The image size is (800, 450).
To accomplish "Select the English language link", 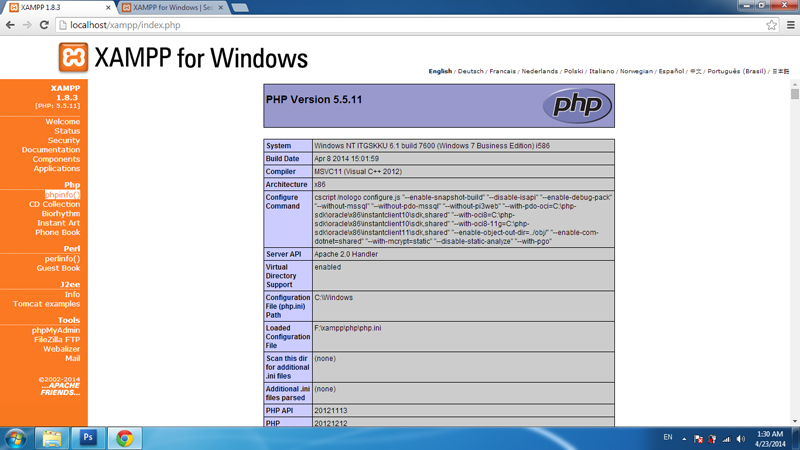I will click(440, 71).
